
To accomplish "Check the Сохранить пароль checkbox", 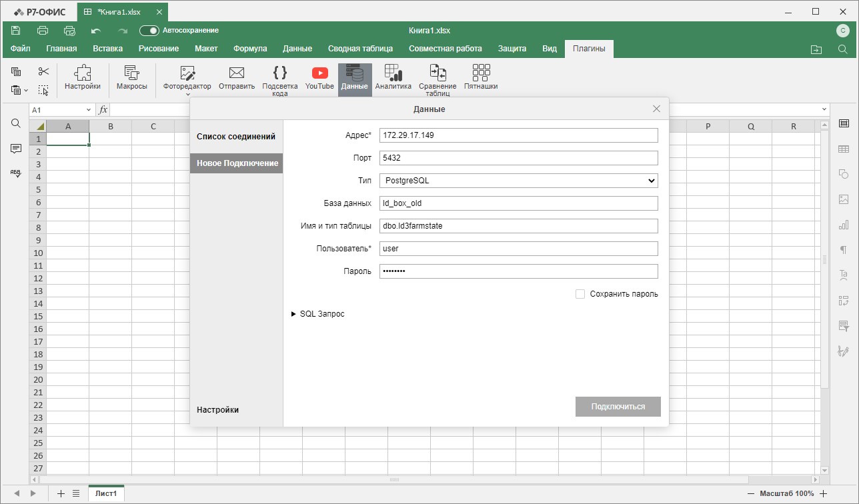I will pos(580,294).
